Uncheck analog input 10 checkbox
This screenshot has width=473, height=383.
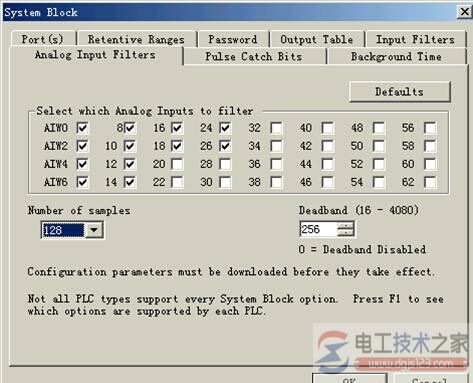130,146
